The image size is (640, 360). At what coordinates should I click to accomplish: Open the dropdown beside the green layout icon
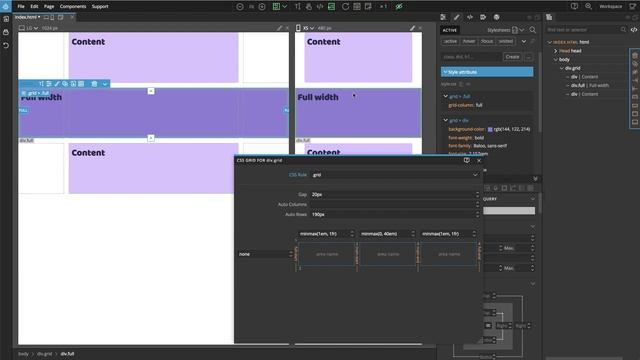tap(284, 7)
